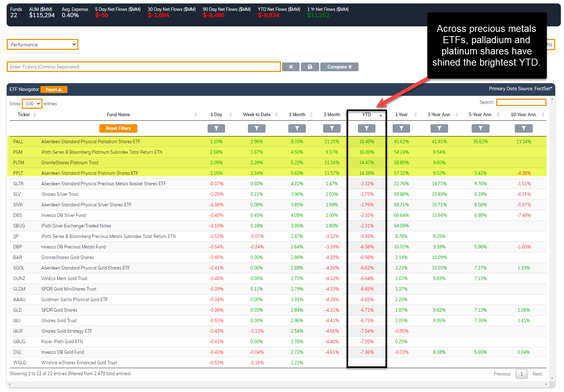
Task: Go to Previous page of results
Action: (x=502, y=374)
